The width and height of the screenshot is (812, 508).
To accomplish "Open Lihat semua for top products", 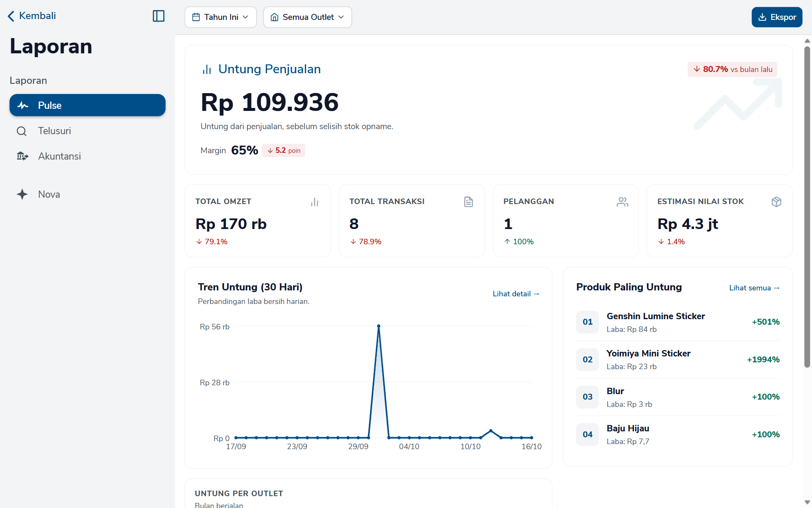I will pyautogui.click(x=754, y=288).
